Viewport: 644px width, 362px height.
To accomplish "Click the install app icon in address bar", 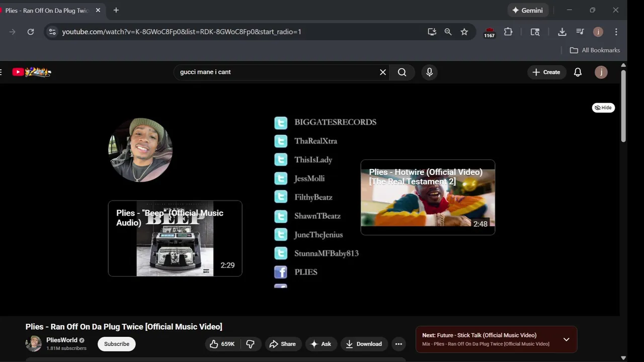I will click(432, 32).
